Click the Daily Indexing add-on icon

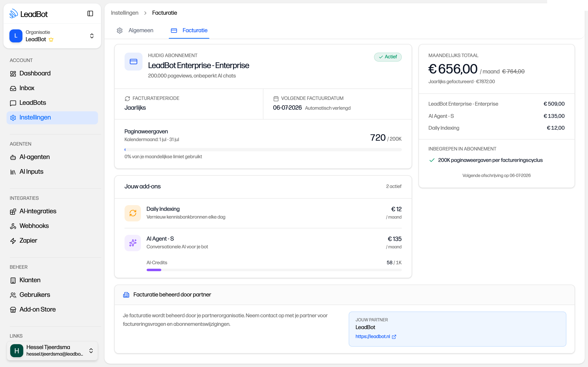coord(133,213)
